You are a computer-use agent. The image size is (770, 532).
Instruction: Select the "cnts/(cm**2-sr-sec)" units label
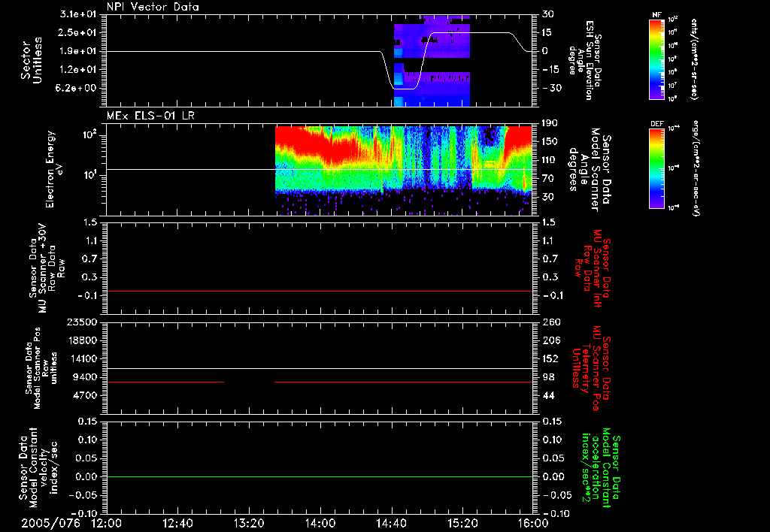694,59
